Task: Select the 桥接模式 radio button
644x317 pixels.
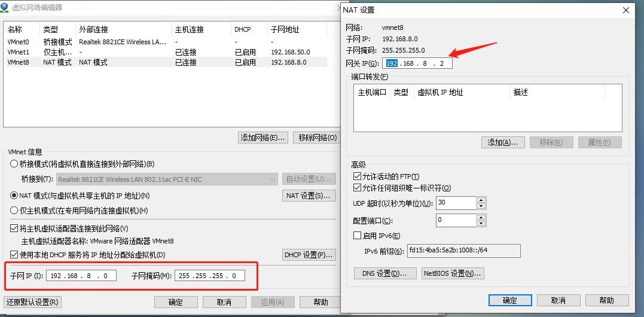Action: coord(14,164)
